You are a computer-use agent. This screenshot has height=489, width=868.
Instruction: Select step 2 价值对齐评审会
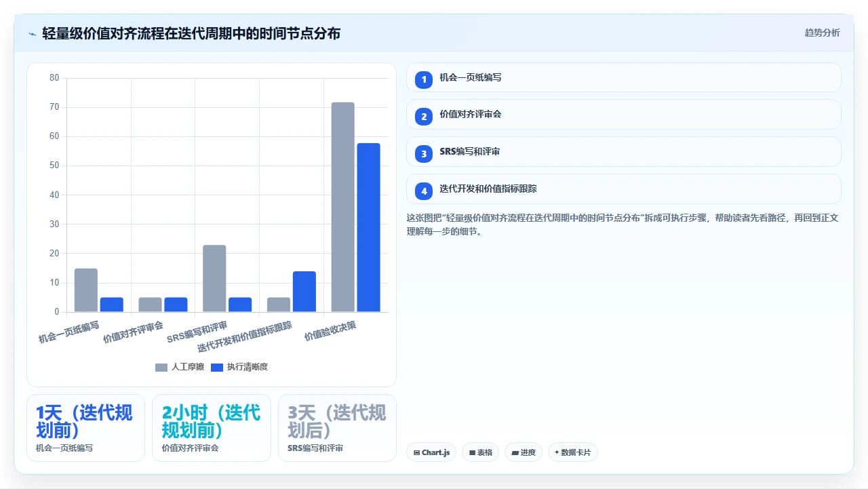623,115
